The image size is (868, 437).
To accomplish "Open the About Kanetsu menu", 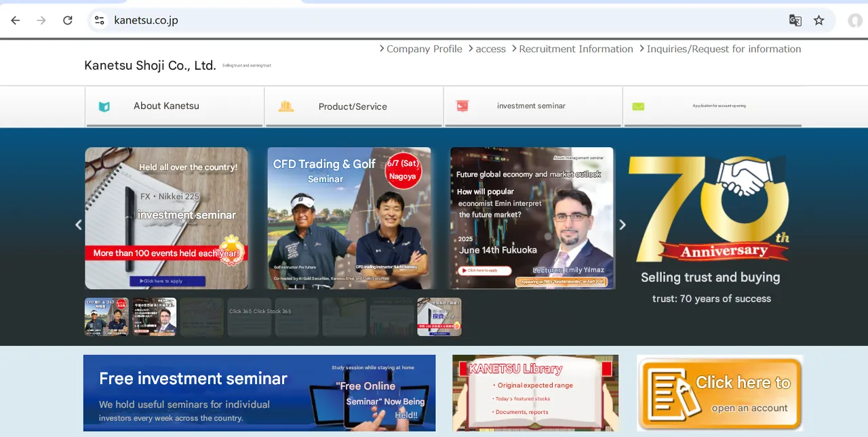I will tap(174, 106).
